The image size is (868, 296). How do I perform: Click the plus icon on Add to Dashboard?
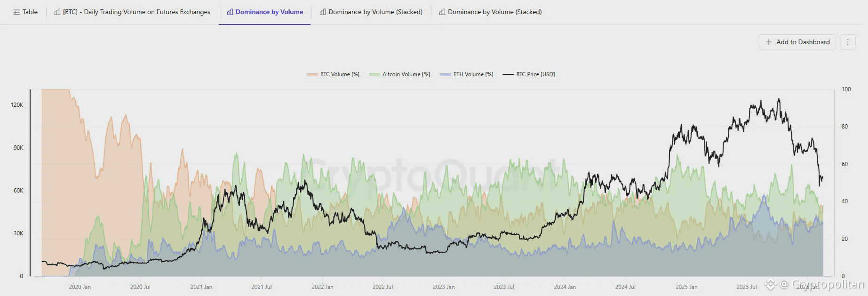[768, 42]
